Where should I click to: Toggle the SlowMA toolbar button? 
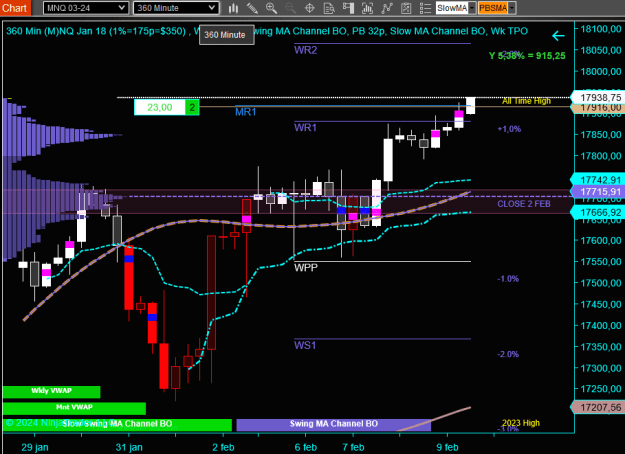(x=452, y=8)
